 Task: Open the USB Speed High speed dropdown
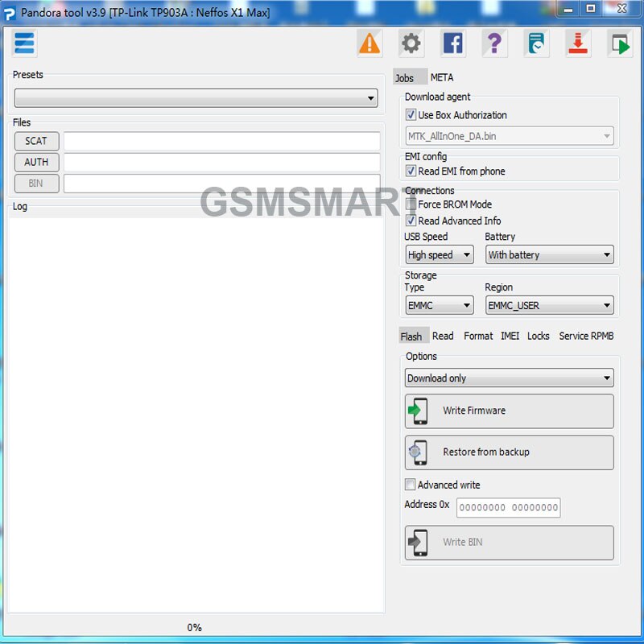click(440, 254)
